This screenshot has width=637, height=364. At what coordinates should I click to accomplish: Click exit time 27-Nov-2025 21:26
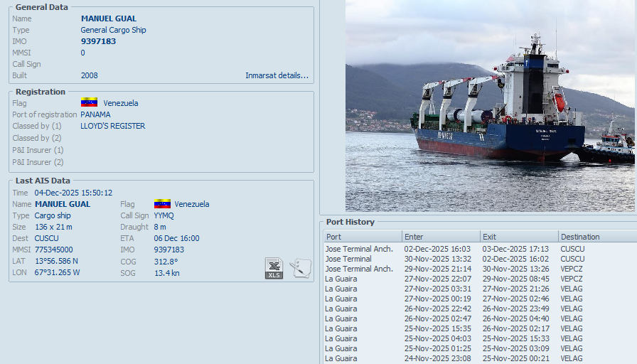pyautogui.click(x=515, y=289)
